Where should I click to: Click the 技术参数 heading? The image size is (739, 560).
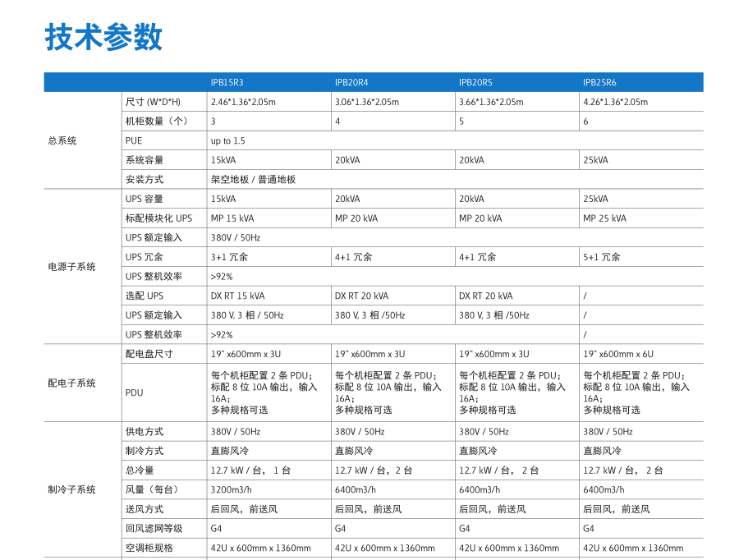coord(103,37)
